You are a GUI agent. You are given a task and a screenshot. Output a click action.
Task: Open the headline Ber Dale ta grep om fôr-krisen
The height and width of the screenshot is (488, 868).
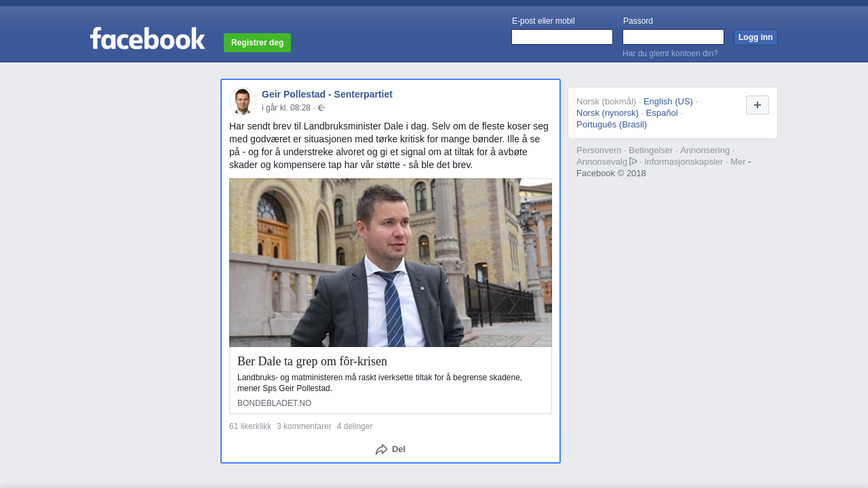pyautogui.click(x=312, y=361)
